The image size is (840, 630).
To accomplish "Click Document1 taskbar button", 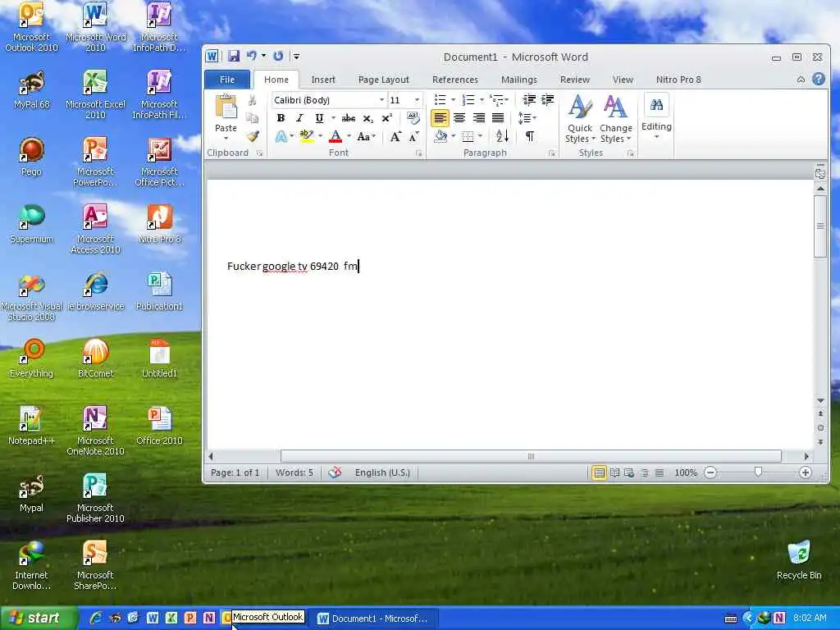I will pos(375,619).
